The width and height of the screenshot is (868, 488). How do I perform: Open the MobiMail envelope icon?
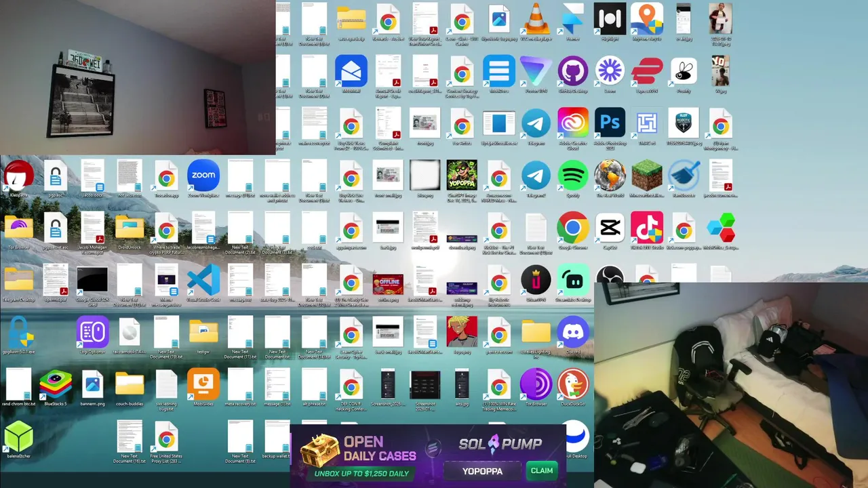coord(351,71)
